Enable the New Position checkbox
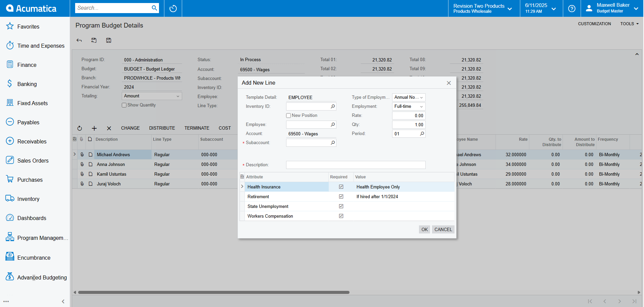644x307 pixels. [288, 116]
